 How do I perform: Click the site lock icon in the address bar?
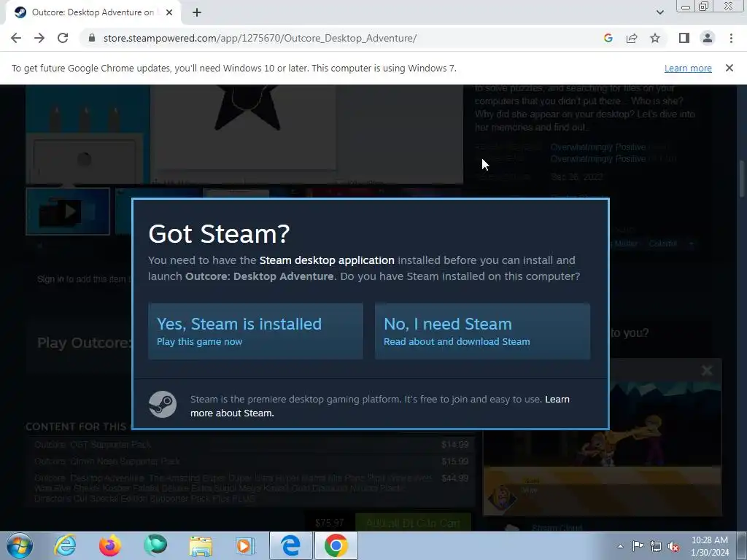[92, 38]
